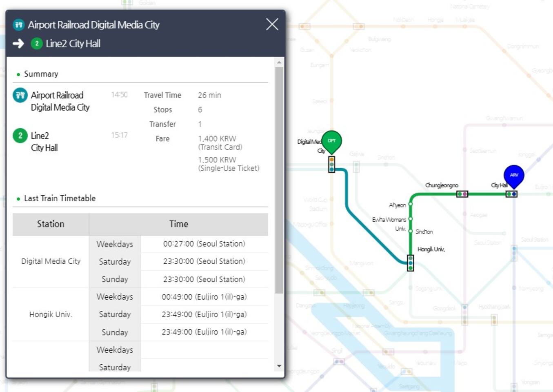The image size is (553, 392).
Task: Click the Sinchon station label on the map
Action: coord(424,232)
